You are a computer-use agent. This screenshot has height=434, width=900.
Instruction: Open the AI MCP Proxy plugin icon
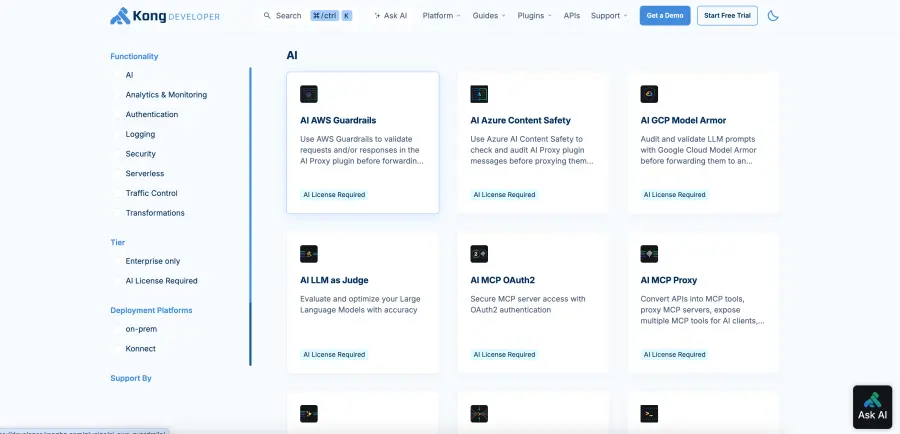(x=649, y=254)
